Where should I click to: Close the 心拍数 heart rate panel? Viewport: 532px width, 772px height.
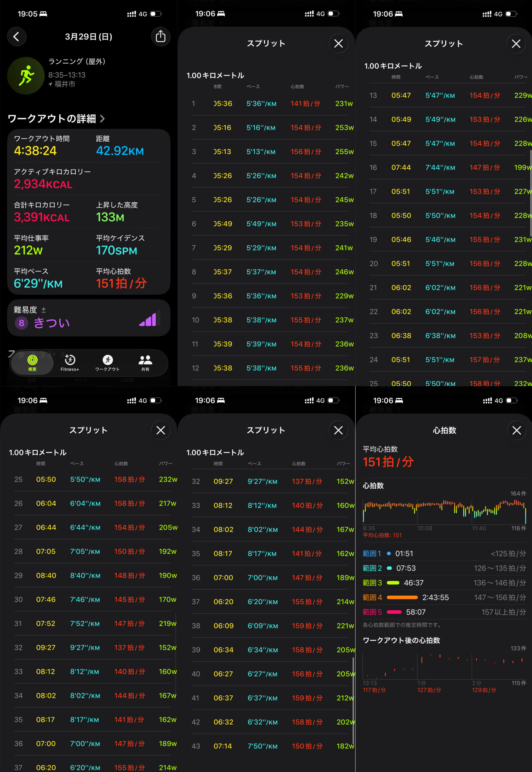pos(516,430)
